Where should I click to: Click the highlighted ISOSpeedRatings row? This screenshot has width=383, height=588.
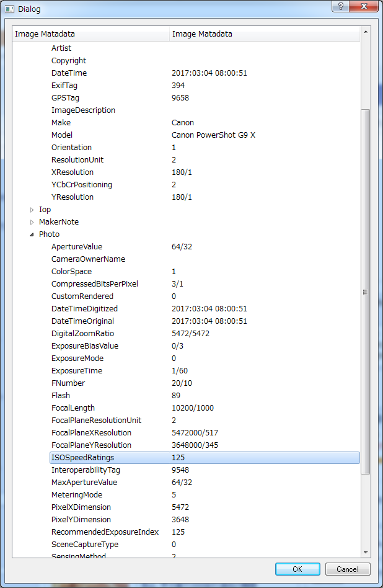[x=205, y=457]
